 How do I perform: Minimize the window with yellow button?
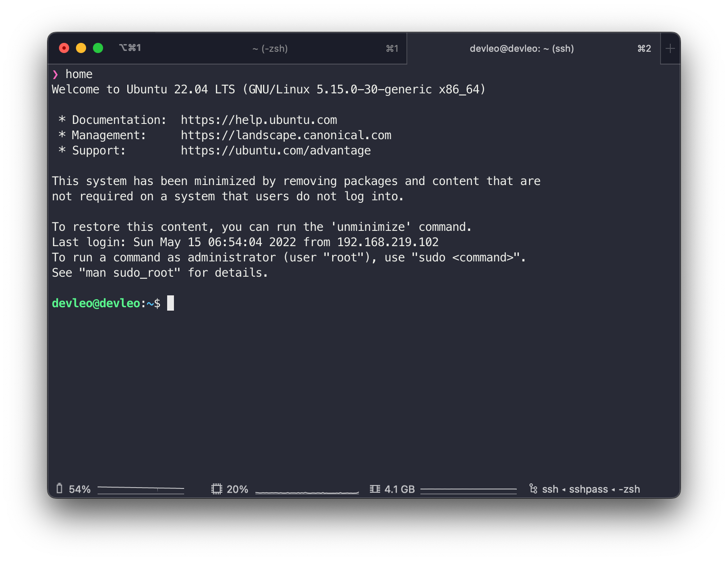(81, 48)
